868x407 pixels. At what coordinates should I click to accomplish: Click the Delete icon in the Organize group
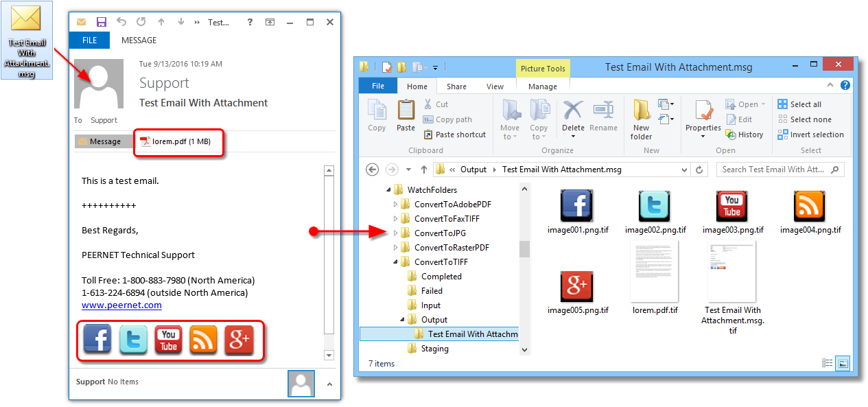point(573,114)
